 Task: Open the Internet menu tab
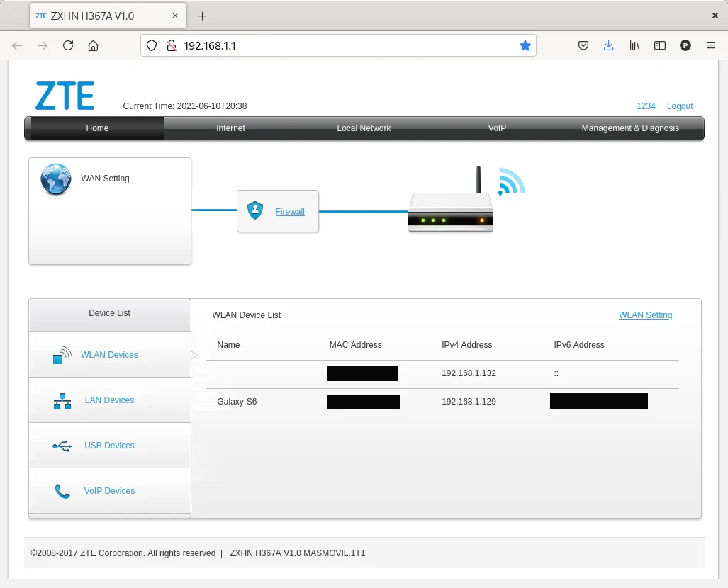click(x=230, y=128)
